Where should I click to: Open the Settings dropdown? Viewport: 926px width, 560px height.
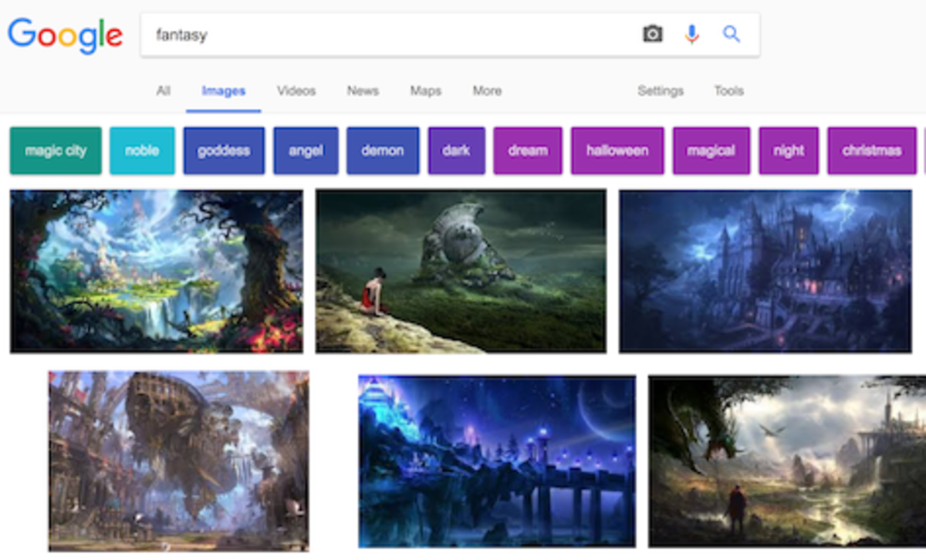(x=661, y=91)
